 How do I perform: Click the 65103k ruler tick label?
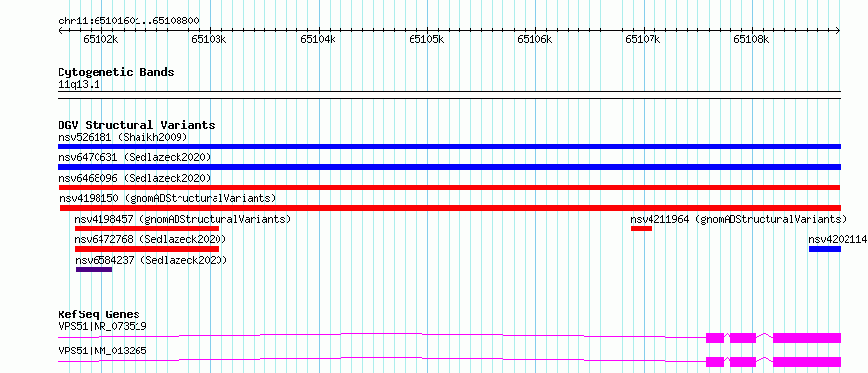point(210,39)
